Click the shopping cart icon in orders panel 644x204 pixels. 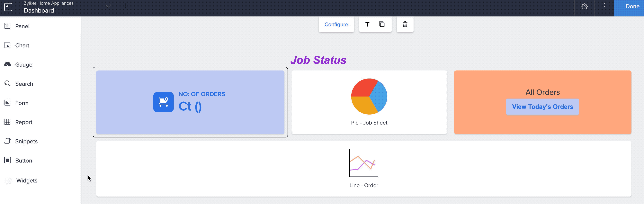click(x=164, y=102)
